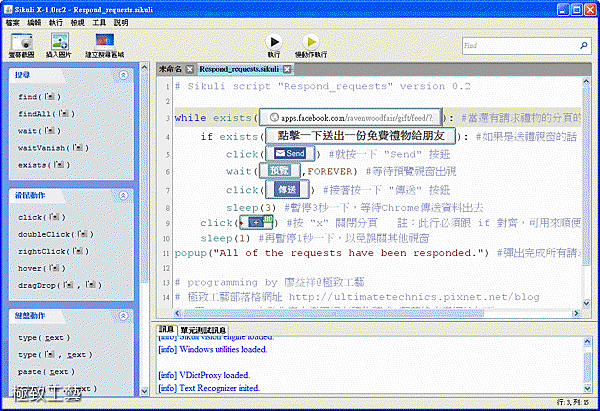Click the row/column position indicator in status bar
The width and height of the screenshot is (600, 411).
coord(572,402)
